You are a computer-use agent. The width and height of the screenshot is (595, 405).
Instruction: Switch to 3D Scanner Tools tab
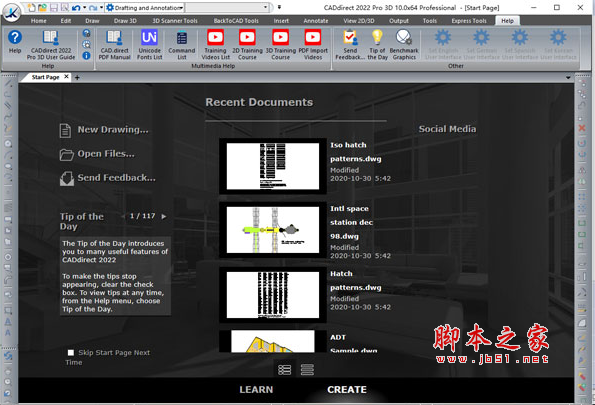(x=175, y=21)
